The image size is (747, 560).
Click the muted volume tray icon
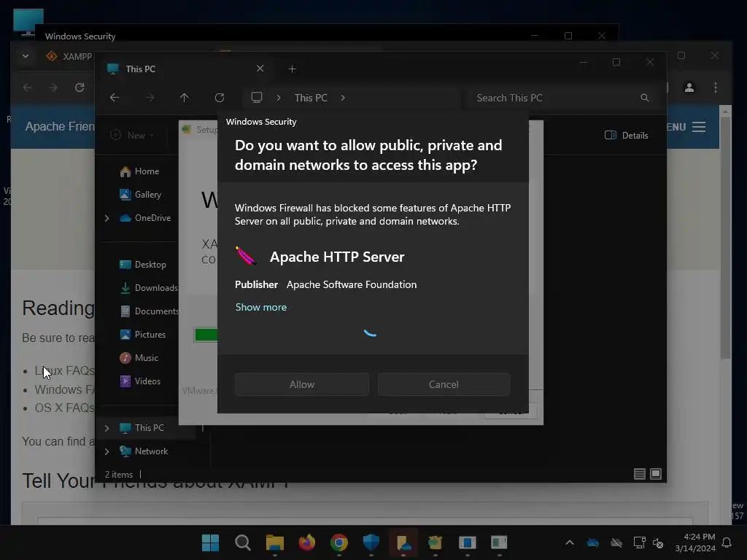coord(658,542)
